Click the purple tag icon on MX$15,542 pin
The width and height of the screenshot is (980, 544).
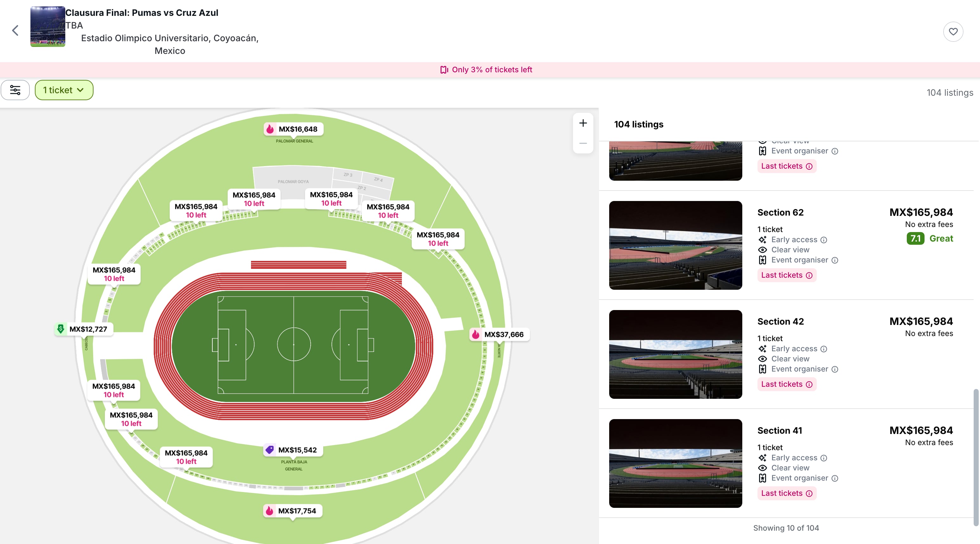point(270,450)
